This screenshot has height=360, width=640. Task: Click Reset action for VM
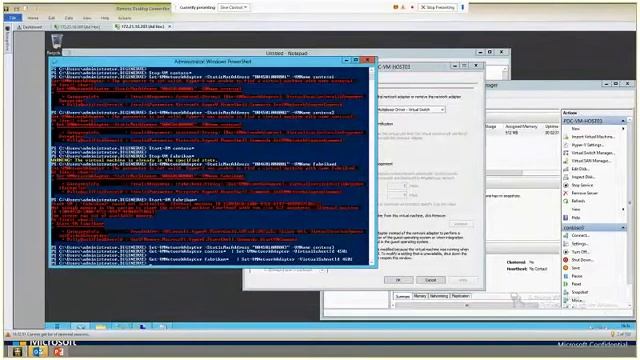click(x=576, y=284)
